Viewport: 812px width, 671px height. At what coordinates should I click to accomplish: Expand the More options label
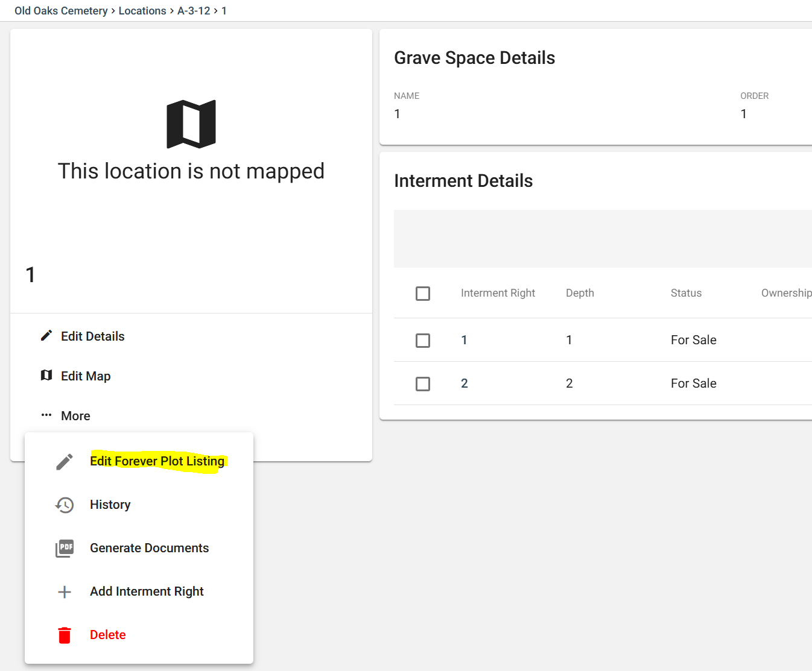(75, 416)
